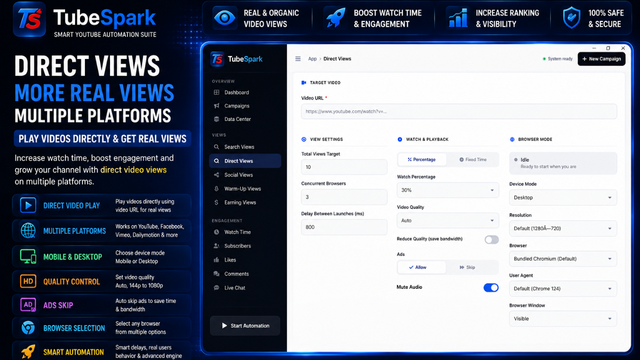Click the TubeSpark sidebar logo
The height and width of the screenshot is (360, 640).
point(236,59)
